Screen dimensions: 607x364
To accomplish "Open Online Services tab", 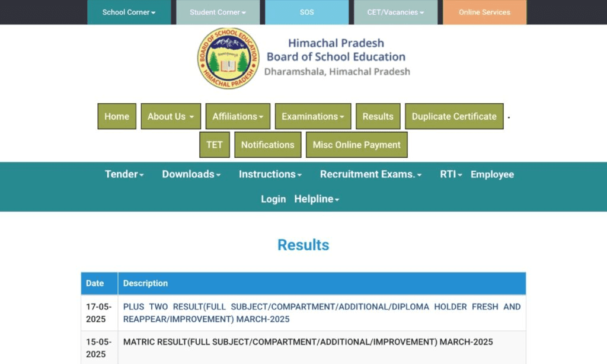I will 485,12.
